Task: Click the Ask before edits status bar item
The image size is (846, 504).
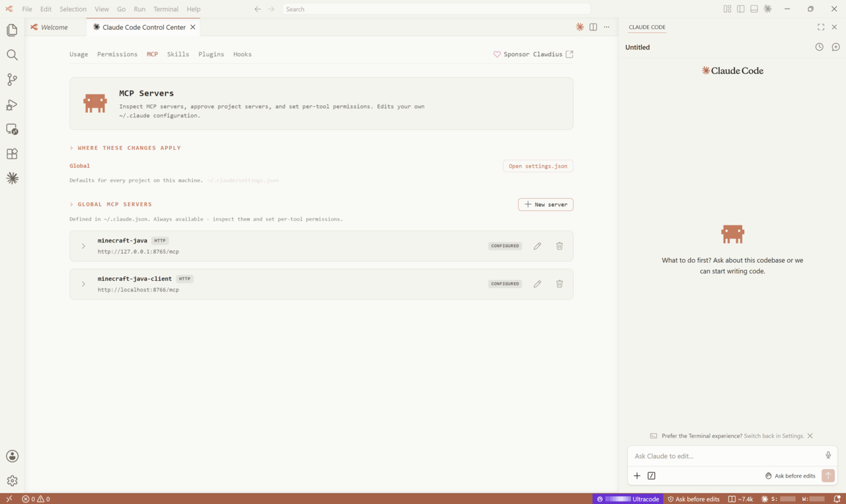Action: click(693, 499)
